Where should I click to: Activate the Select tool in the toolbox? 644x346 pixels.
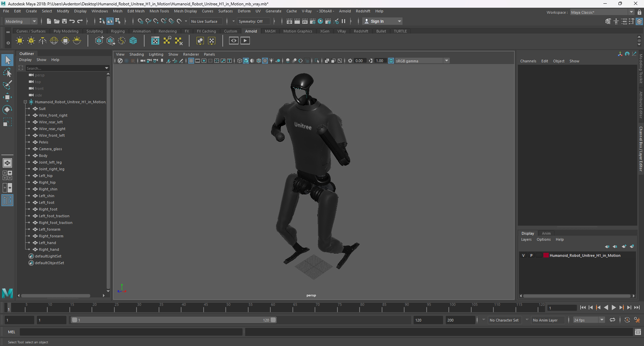click(7, 60)
